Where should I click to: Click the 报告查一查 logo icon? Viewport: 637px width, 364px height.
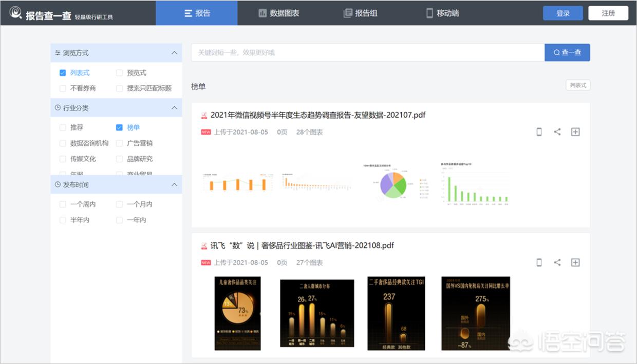16,12
